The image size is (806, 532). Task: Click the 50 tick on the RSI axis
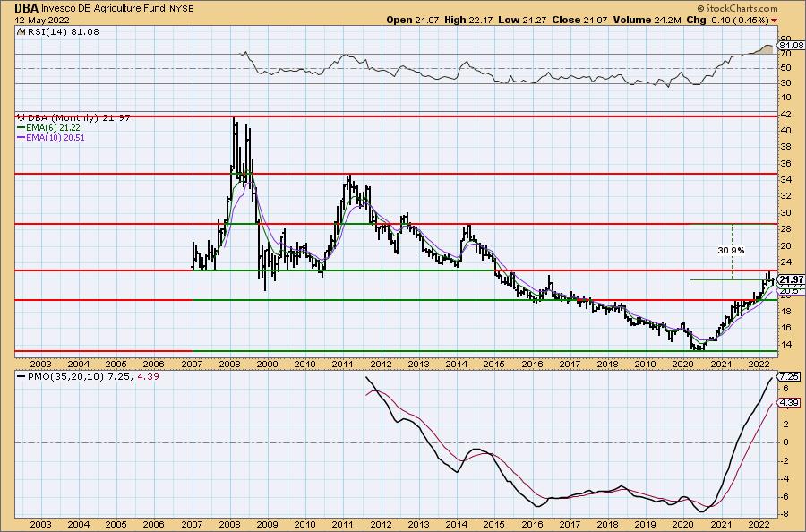pyautogui.click(x=786, y=68)
